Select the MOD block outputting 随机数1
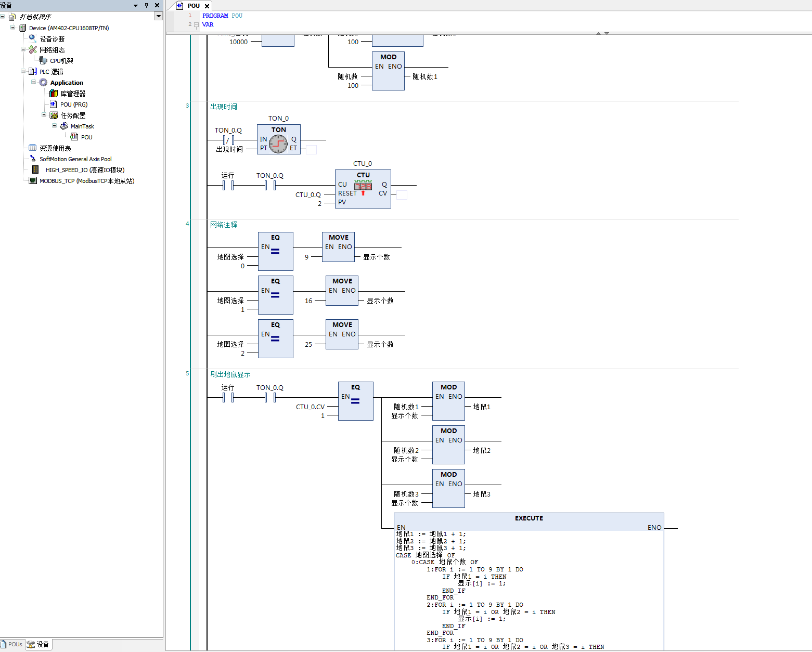Viewport: 812px width, 652px height. 388,71
